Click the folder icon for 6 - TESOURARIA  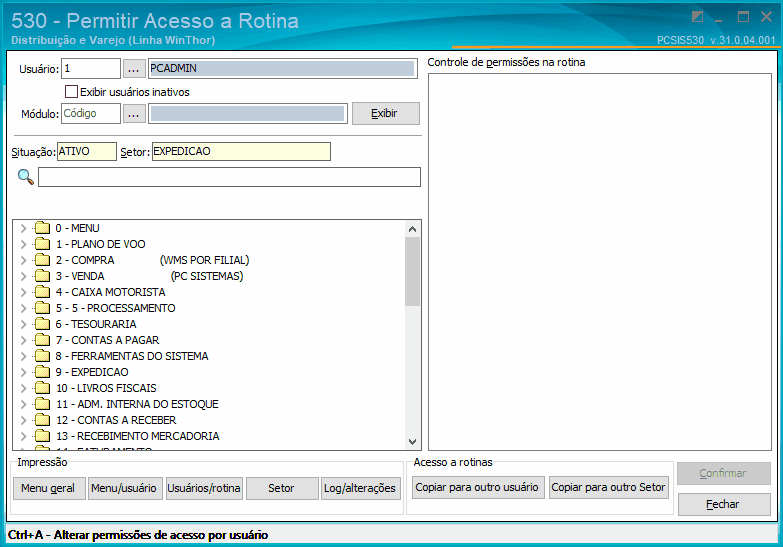[x=42, y=324]
